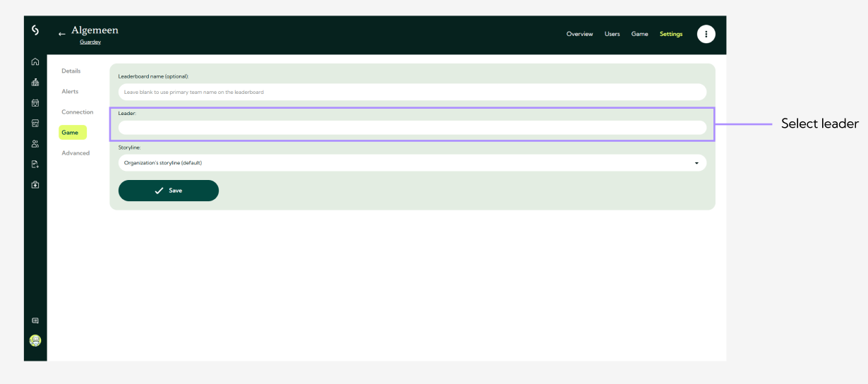Click the medical kit sidebar icon
The image size is (868, 384).
tap(35, 185)
